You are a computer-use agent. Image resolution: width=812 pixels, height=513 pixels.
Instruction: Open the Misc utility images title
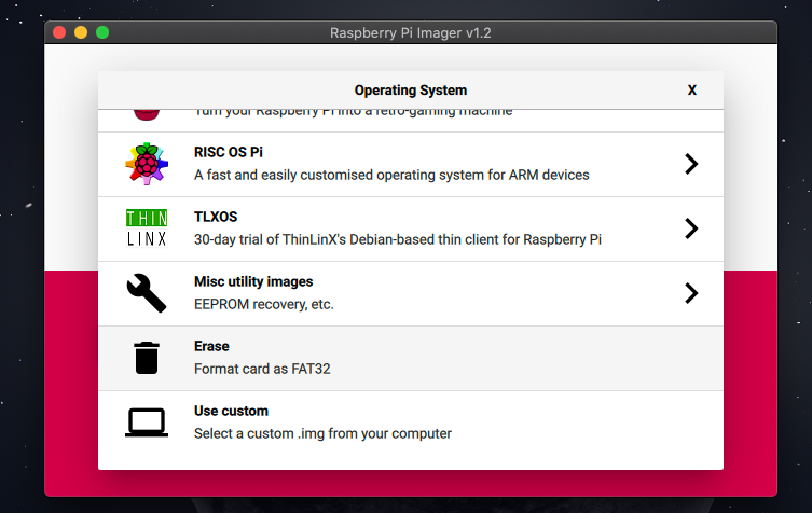[253, 282]
